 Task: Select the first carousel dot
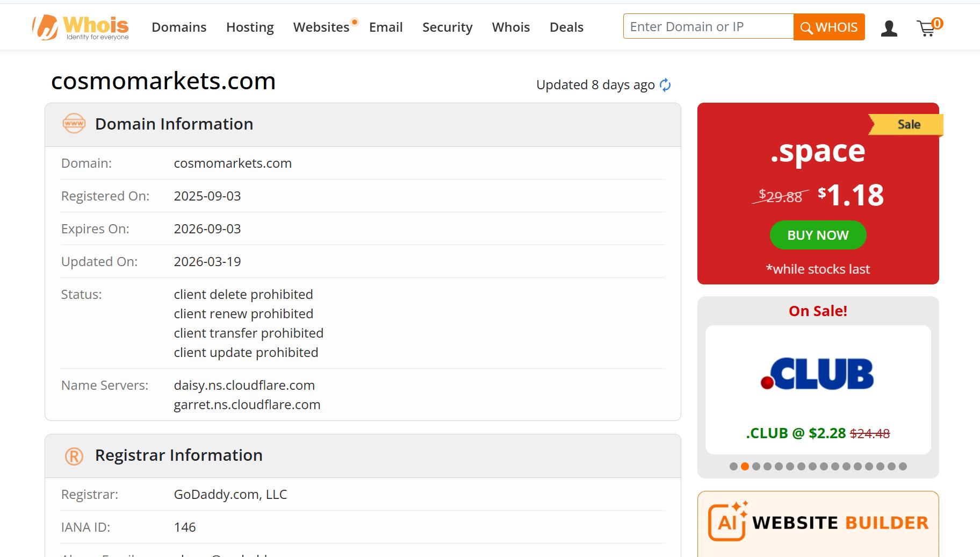click(x=733, y=466)
